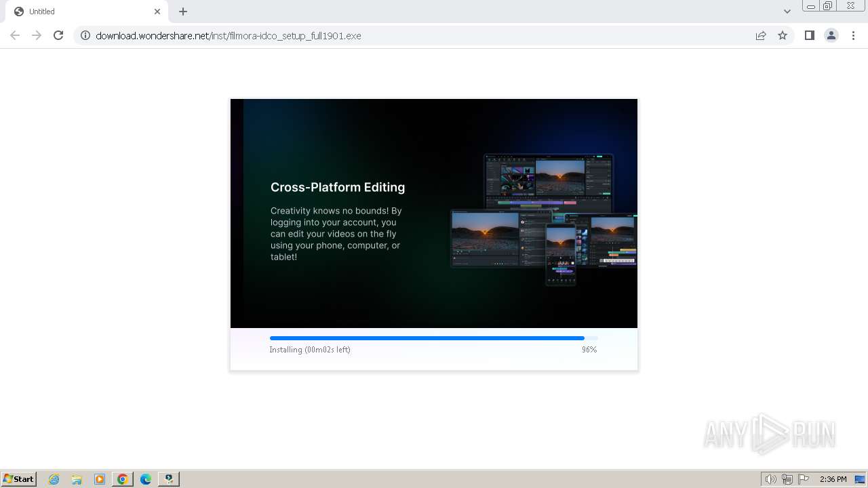This screenshot has height=488, width=868.
Task: Click the system clock 2:36 PM
Action: click(x=833, y=479)
